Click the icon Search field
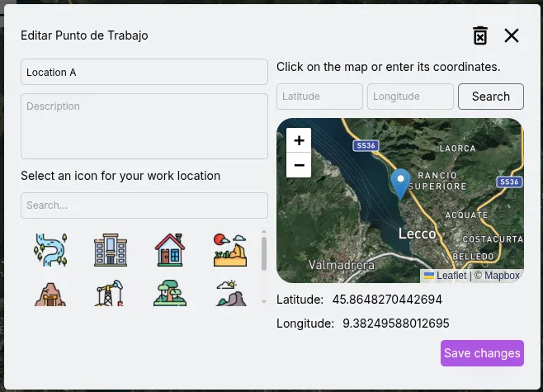Screen dimensions: 543x392 point(144,205)
